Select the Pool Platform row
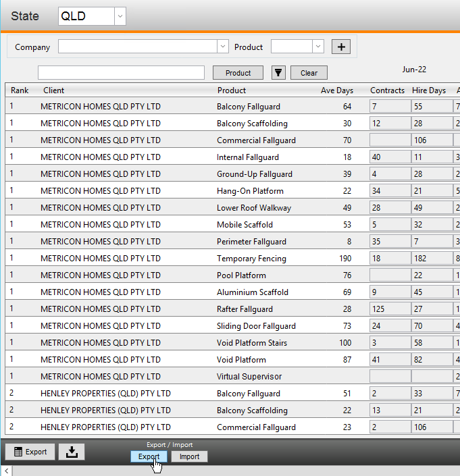The height and width of the screenshot is (476, 460). pos(232,275)
